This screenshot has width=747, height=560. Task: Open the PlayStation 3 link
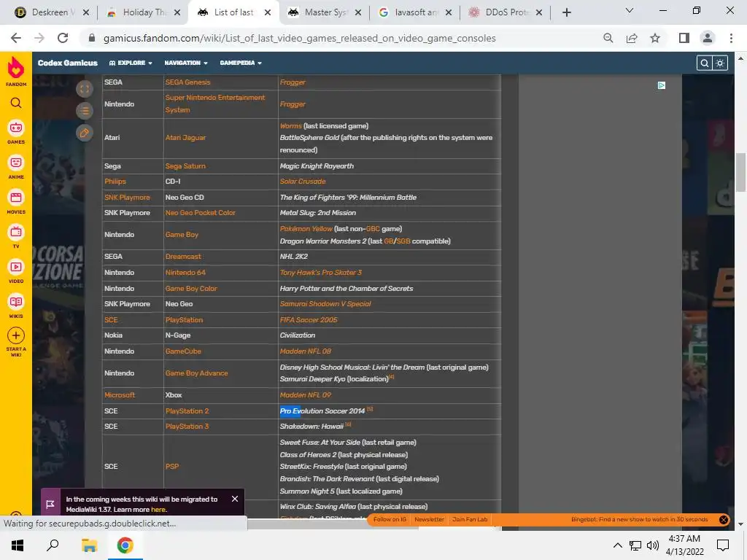click(x=187, y=426)
